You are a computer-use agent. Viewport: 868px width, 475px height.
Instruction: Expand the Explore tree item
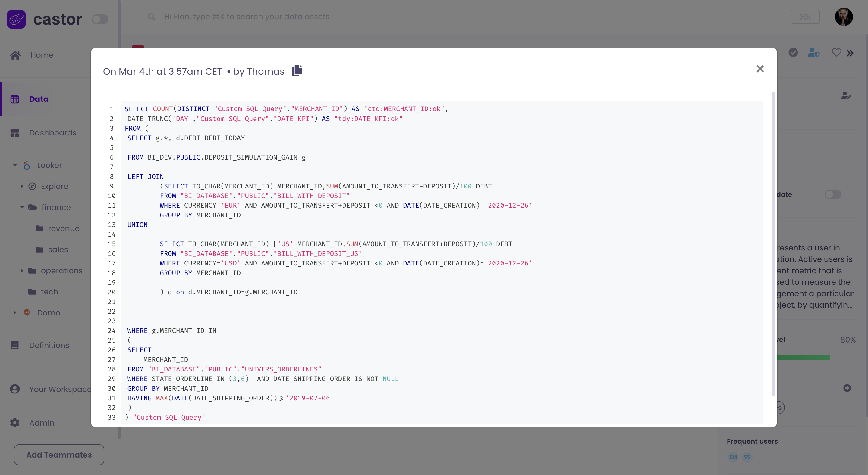(22, 186)
